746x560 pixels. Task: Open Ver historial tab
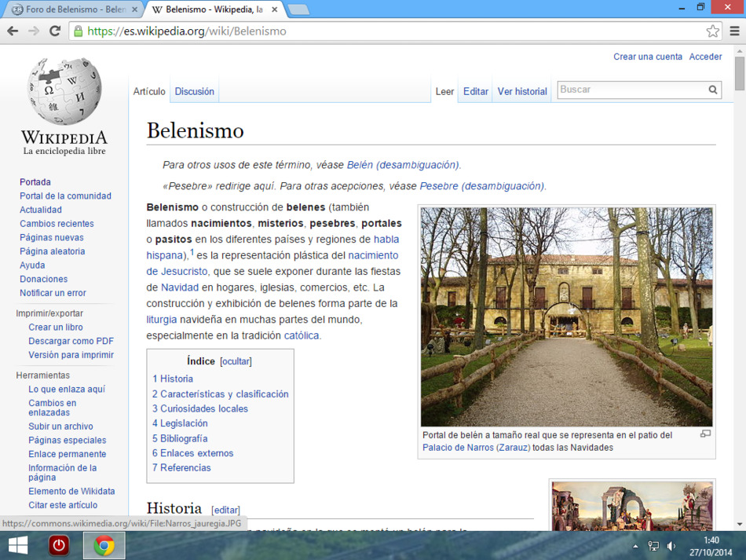(x=522, y=91)
